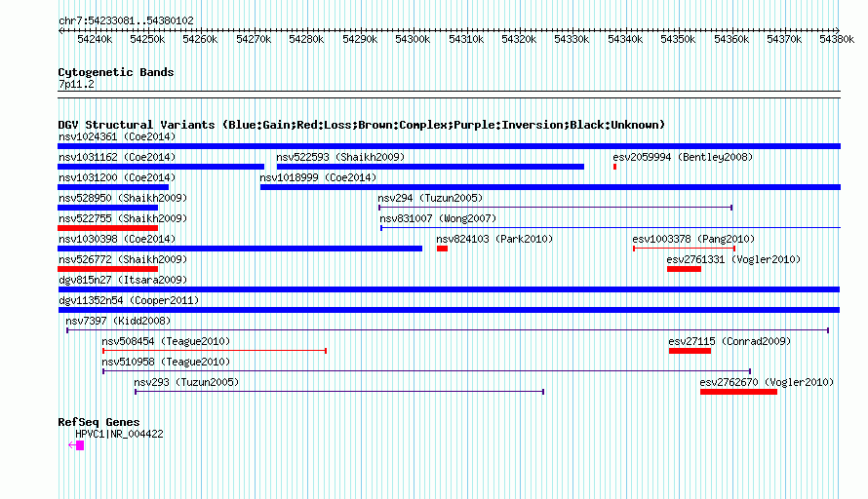
Task: Click the 54270k ruler tick label
Action: (x=254, y=39)
